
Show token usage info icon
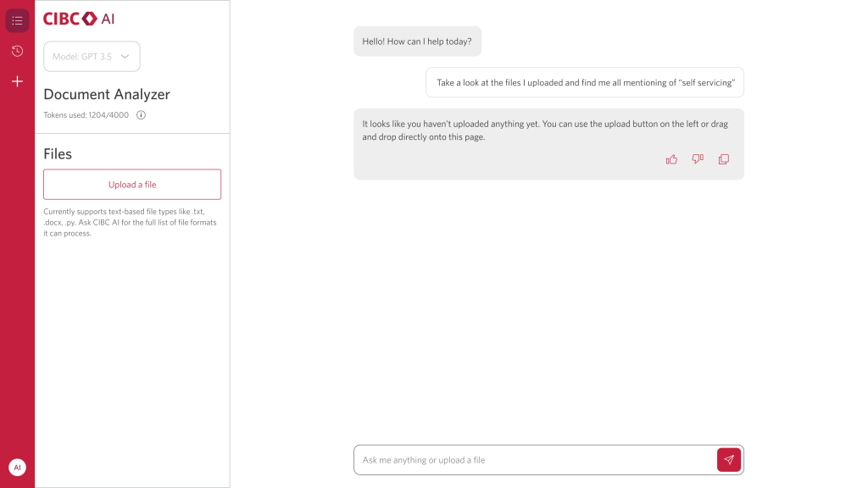pyautogui.click(x=142, y=115)
